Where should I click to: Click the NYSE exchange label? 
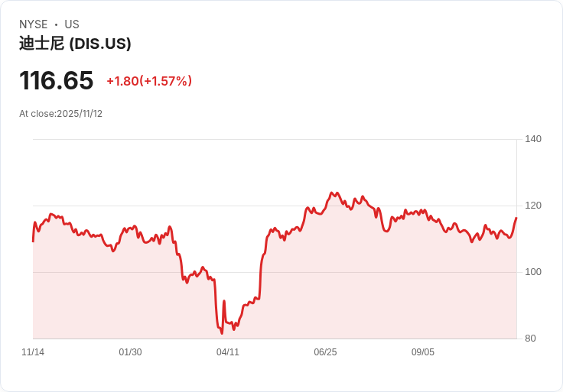[34, 24]
